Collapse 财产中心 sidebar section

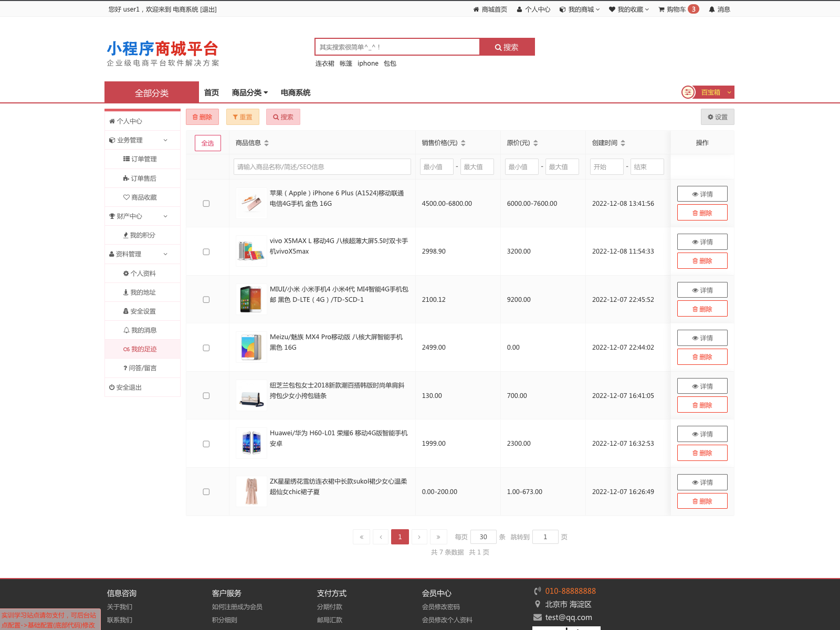click(x=143, y=216)
